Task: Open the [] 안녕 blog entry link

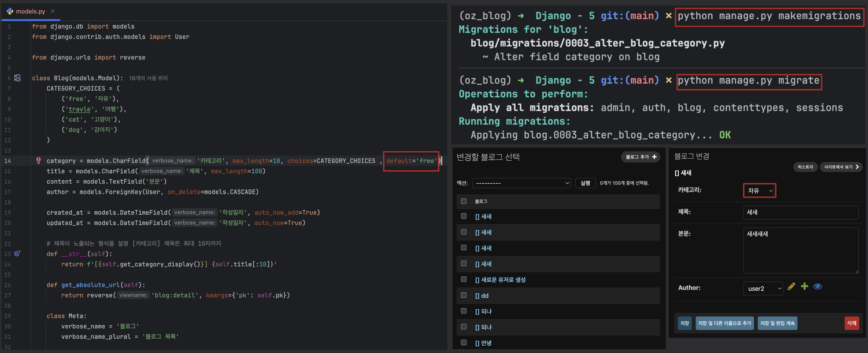Action: tap(483, 343)
